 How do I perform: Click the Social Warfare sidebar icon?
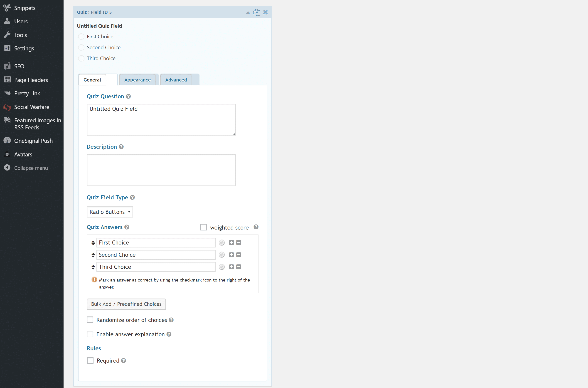point(7,106)
